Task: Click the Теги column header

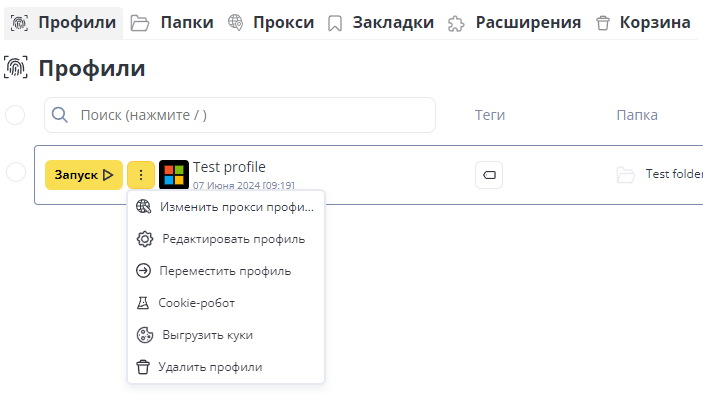Action: click(490, 115)
